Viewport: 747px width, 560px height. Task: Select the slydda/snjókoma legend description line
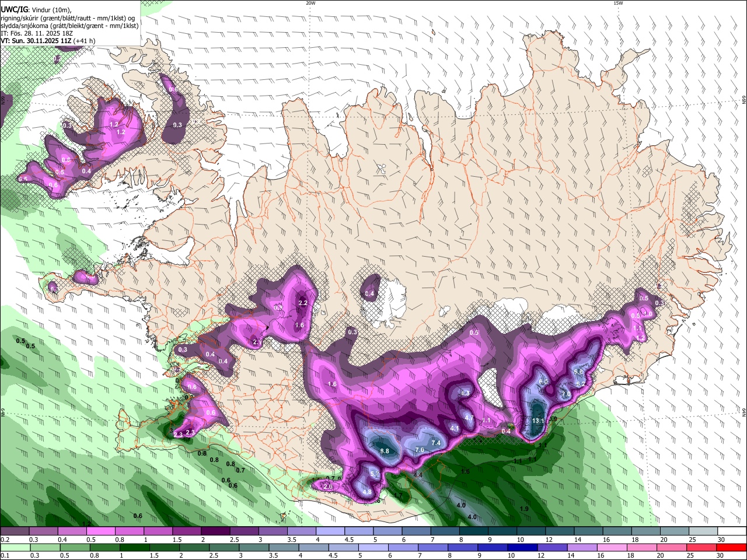pyautogui.click(x=69, y=26)
